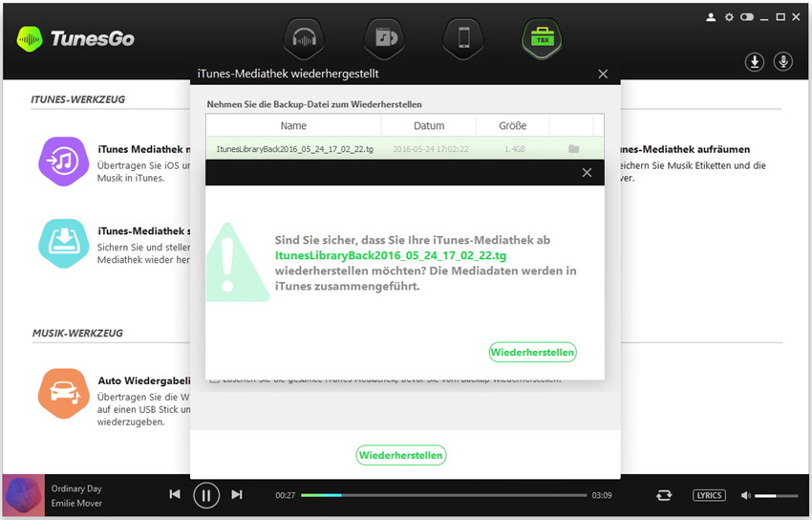
Task: Select the ItunesLibraryBack2016_05_24_17_02_22.tg backup row
Action: [x=405, y=149]
